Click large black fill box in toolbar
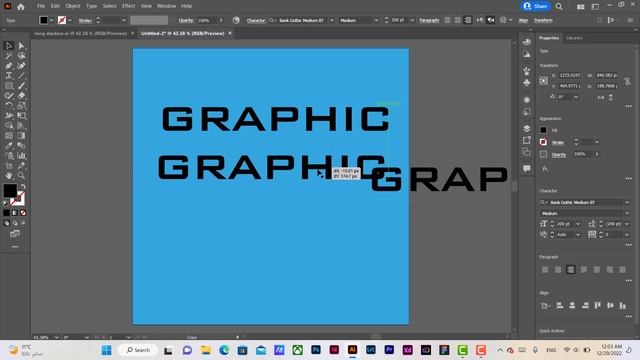This screenshot has height=360, width=640. pos(10,191)
